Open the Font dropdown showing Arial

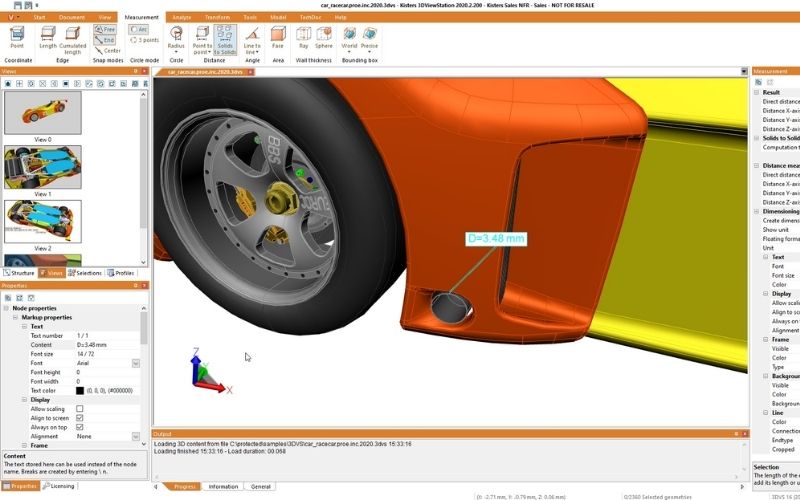click(136, 363)
